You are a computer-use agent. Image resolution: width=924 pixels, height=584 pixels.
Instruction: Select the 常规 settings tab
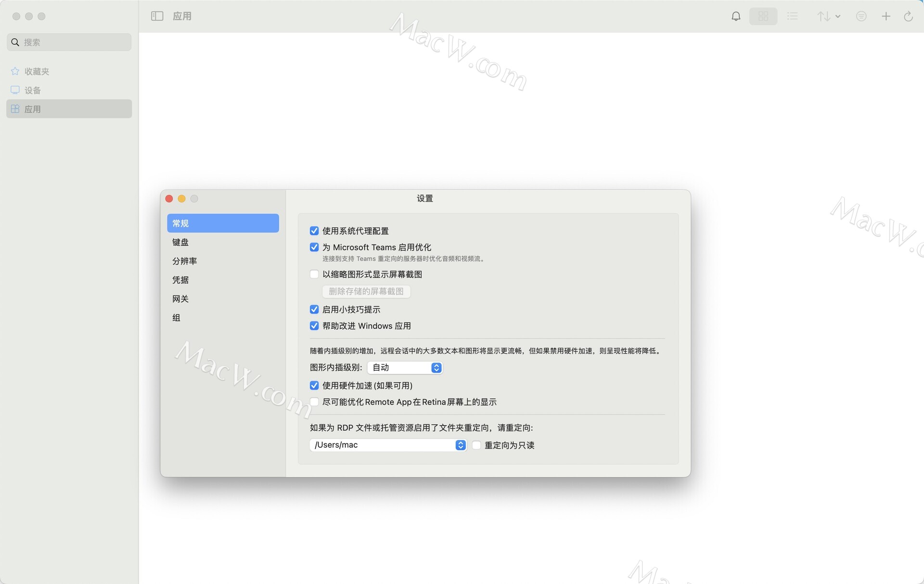(x=223, y=223)
